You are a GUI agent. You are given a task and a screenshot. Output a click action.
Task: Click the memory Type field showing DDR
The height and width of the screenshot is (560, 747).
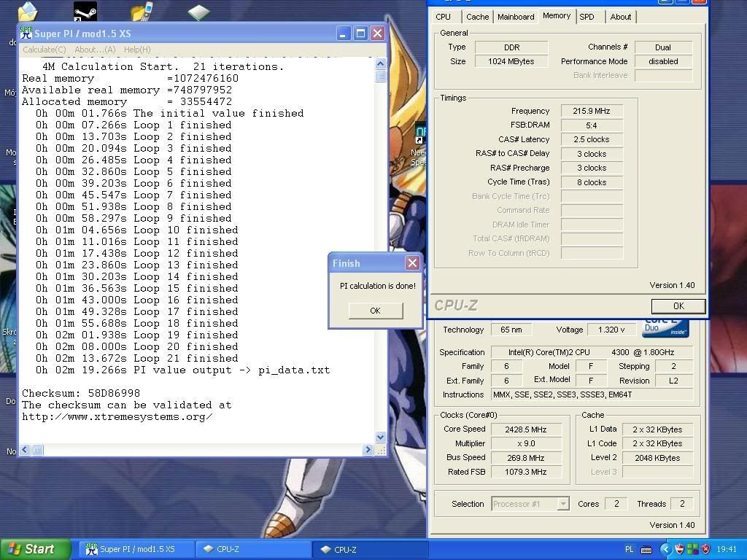[x=511, y=47]
